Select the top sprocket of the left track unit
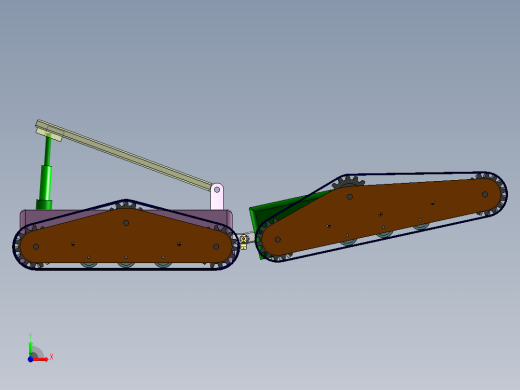 [x=125, y=205]
